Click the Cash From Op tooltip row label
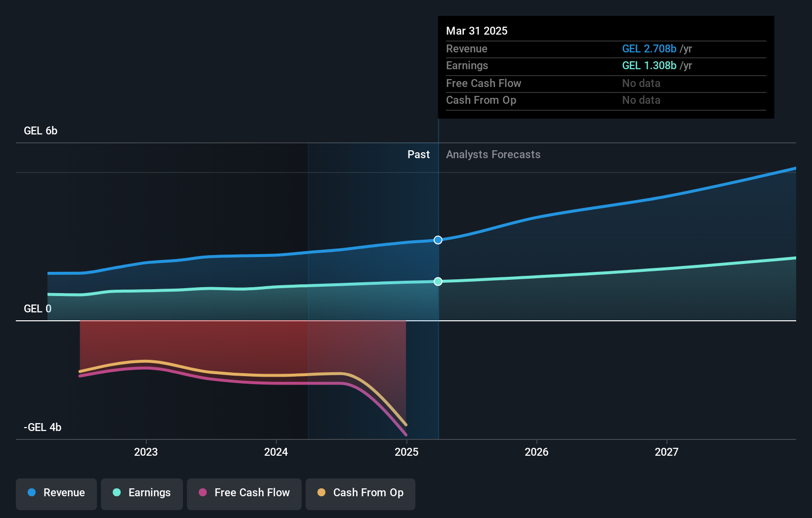Viewport: 812px width, 518px height. point(481,100)
